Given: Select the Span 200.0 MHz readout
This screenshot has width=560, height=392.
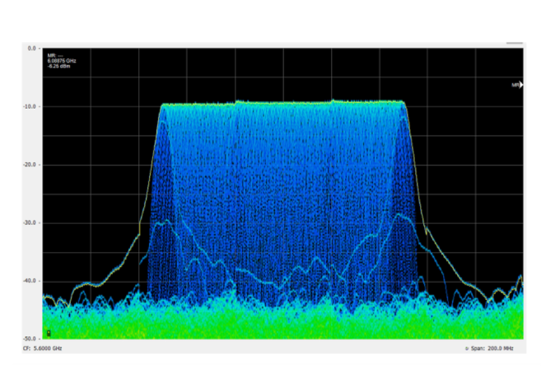Looking at the screenshot, I should click(497, 348).
